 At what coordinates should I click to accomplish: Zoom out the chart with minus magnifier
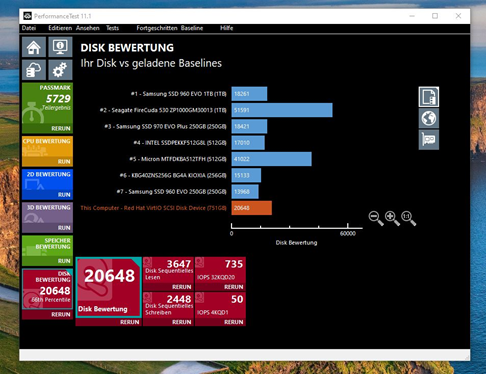point(376,218)
